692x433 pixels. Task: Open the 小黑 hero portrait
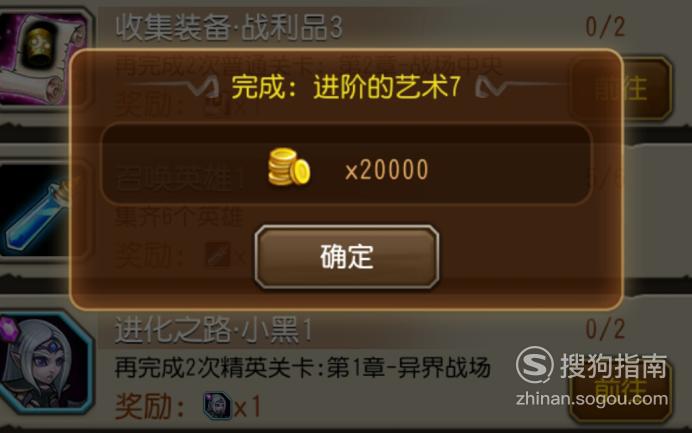[45, 363]
